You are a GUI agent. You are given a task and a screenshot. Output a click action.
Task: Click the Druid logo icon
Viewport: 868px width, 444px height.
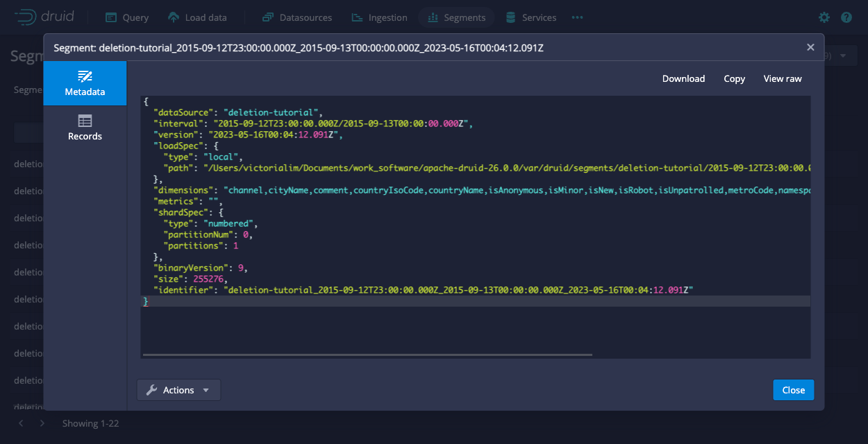click(26, 17)
